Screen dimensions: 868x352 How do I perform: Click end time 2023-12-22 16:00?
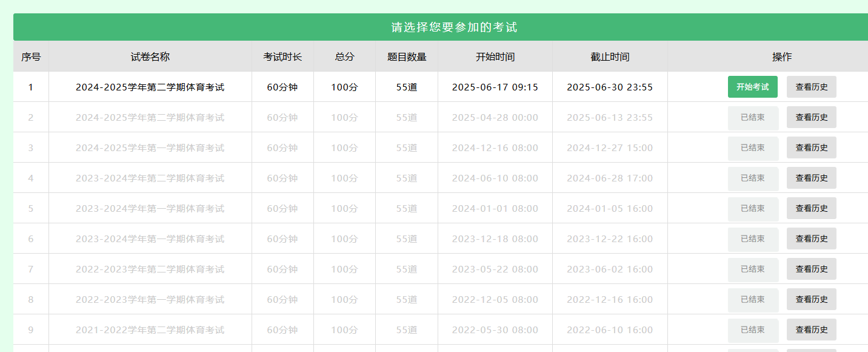coord(610,239)
